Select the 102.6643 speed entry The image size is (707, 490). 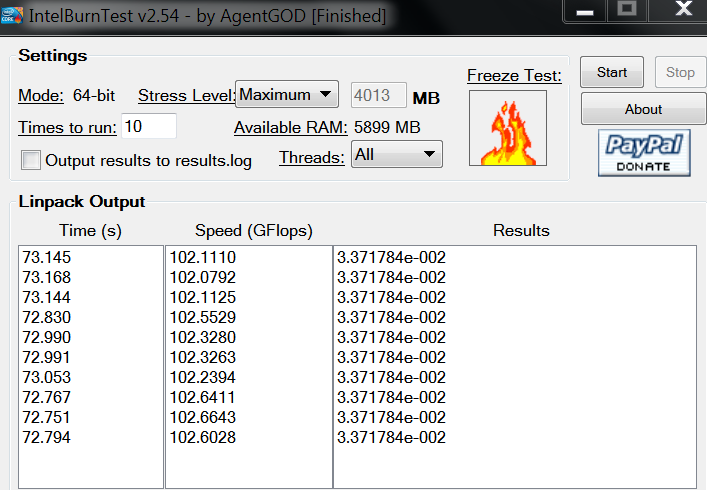[x=203, y=418]
